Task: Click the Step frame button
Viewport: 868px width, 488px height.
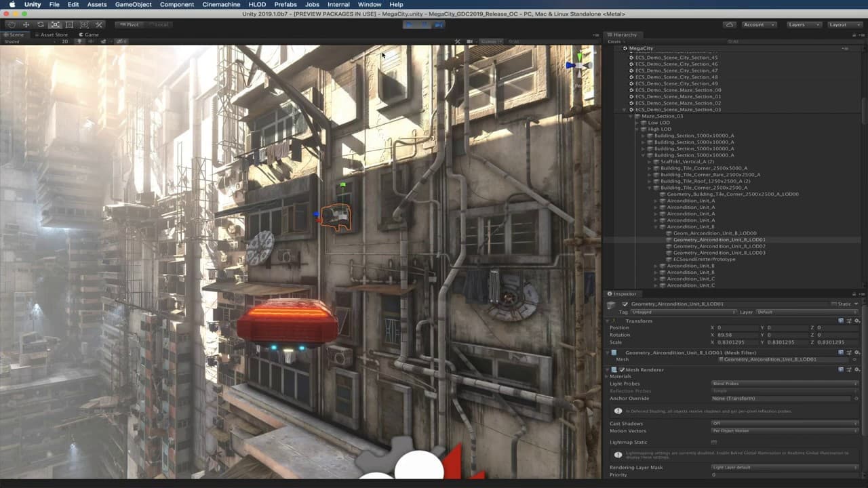Action: point(438,25)
